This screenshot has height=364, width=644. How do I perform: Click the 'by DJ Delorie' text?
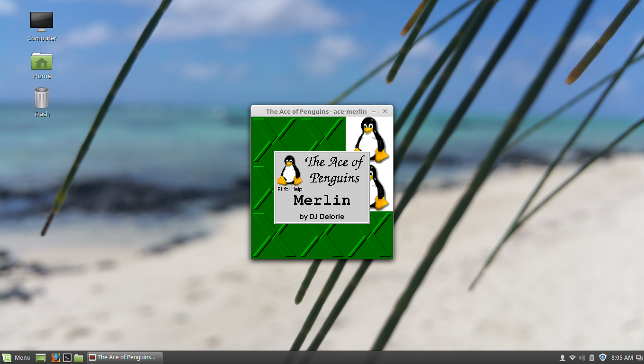[x=322, y=217]
